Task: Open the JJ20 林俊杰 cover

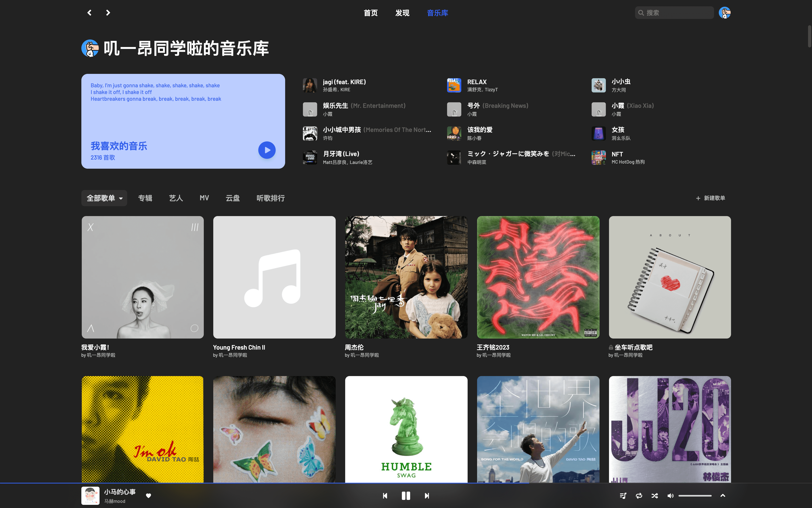Action: (x=670, y=429)
